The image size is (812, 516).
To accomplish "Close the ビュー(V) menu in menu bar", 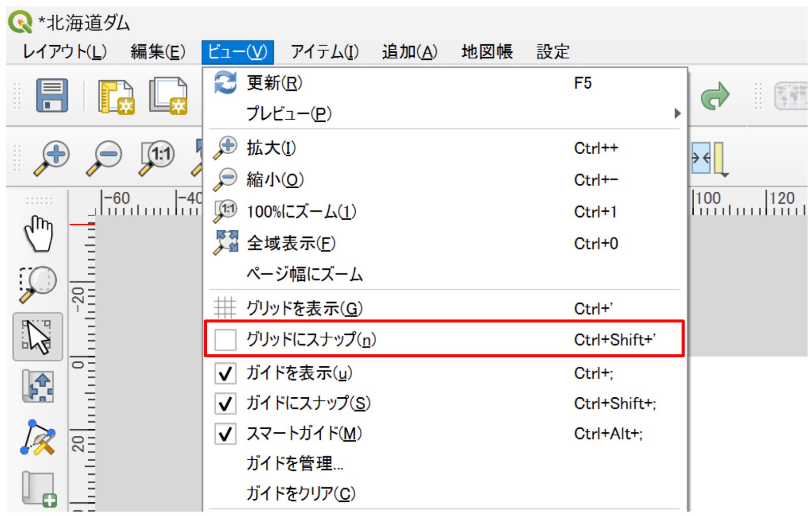I will pyautogui.click(x=238, y=52).
